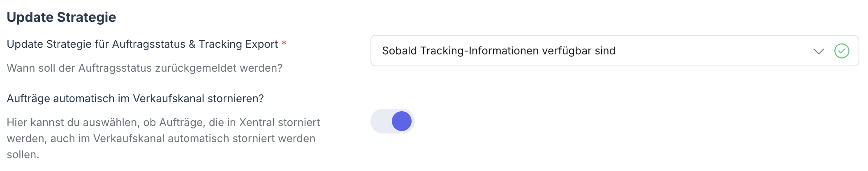The width and height of the screenshot is (868, 171).
Task: Click the dropdown chevron arrow icon
Action: pos(819,51)
